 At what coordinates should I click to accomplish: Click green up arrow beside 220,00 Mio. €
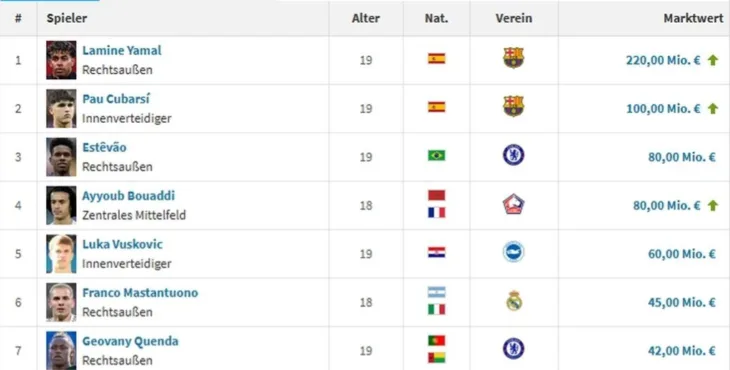(x=713, y=60)
